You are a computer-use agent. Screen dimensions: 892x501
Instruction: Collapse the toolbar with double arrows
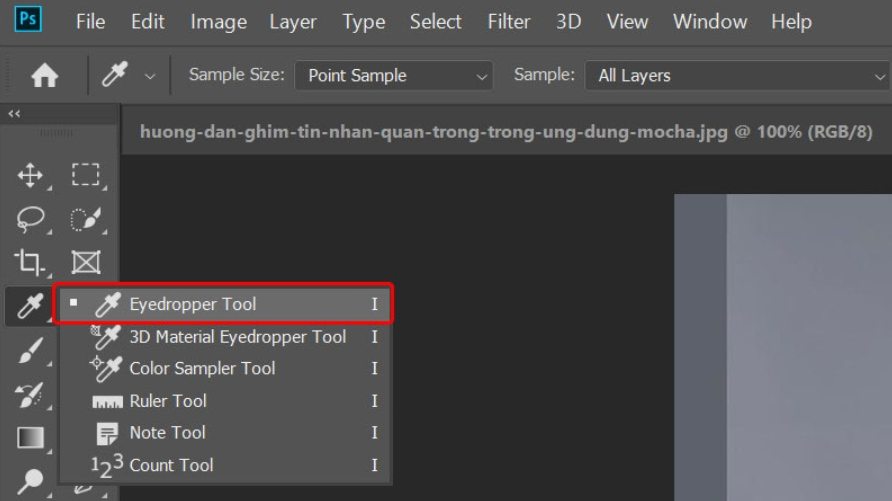(x=14, y=114)
